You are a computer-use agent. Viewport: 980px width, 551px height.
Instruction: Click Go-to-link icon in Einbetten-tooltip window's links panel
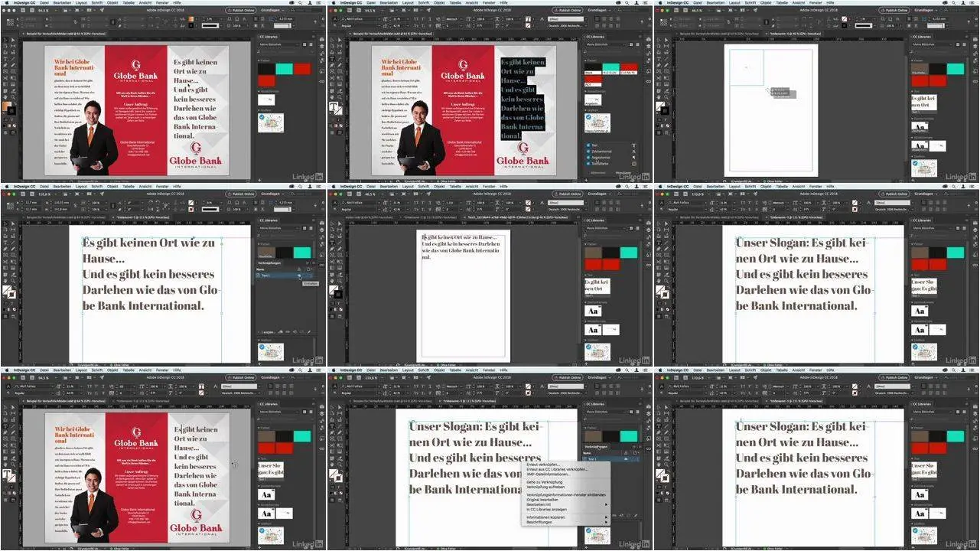tap(295, 331)
